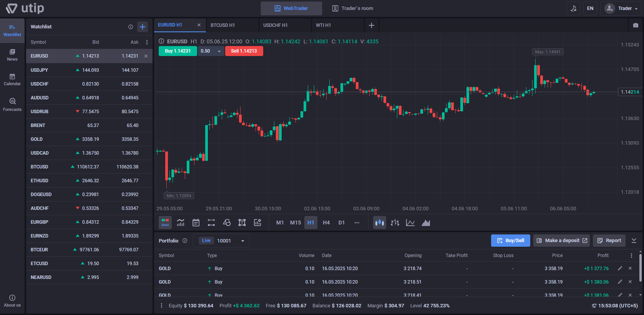Open the News sidebar section
This screenshot has width=644, height=315.
(12, 55)
